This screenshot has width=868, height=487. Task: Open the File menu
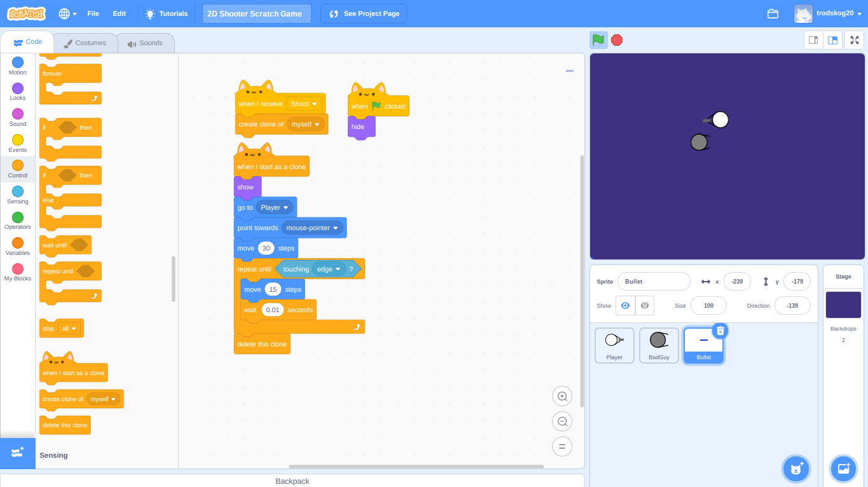tap(93, 13)
